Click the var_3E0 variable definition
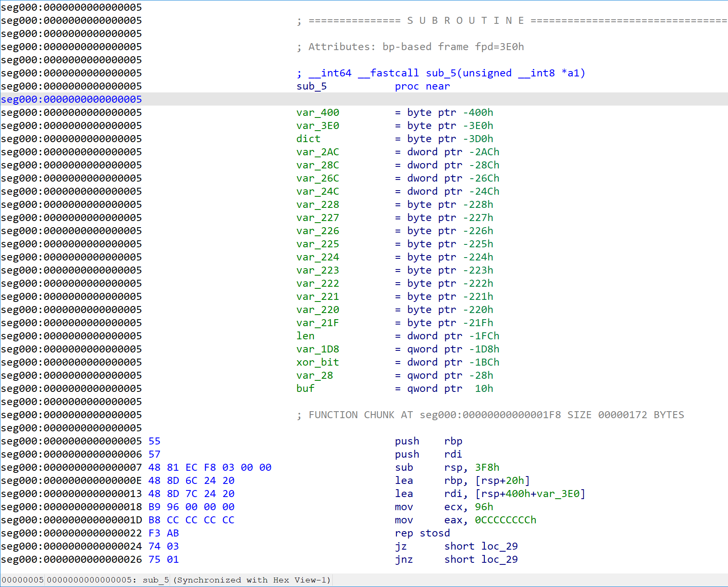Viewport: 728px width, 587px height. tap(318, 126)
